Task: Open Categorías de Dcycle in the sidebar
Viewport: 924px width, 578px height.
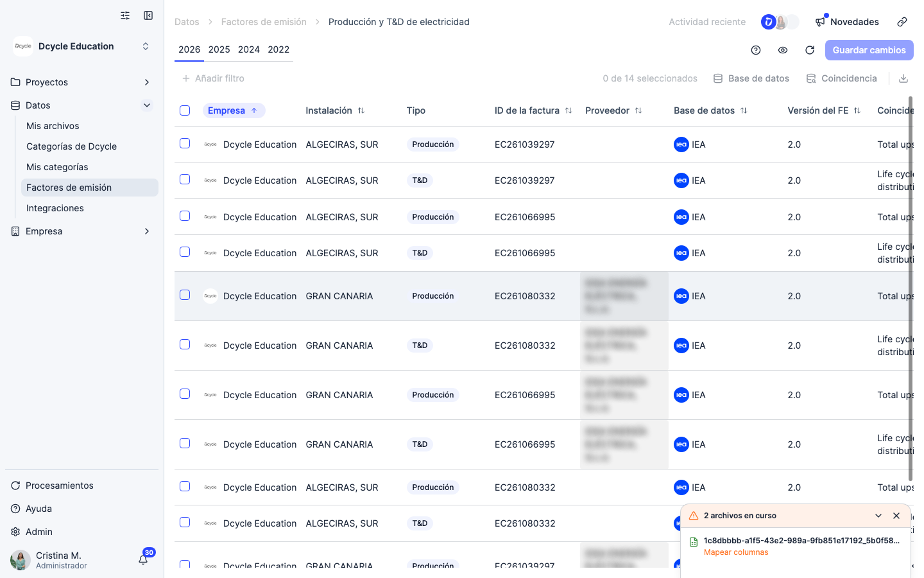Action: pyautogui.click(x=90, y=146)
